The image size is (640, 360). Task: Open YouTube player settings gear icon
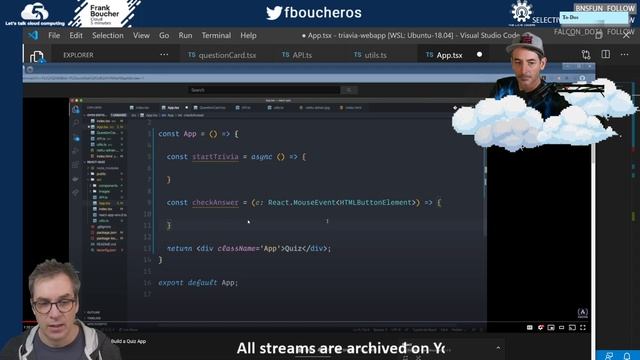(540, 327)
